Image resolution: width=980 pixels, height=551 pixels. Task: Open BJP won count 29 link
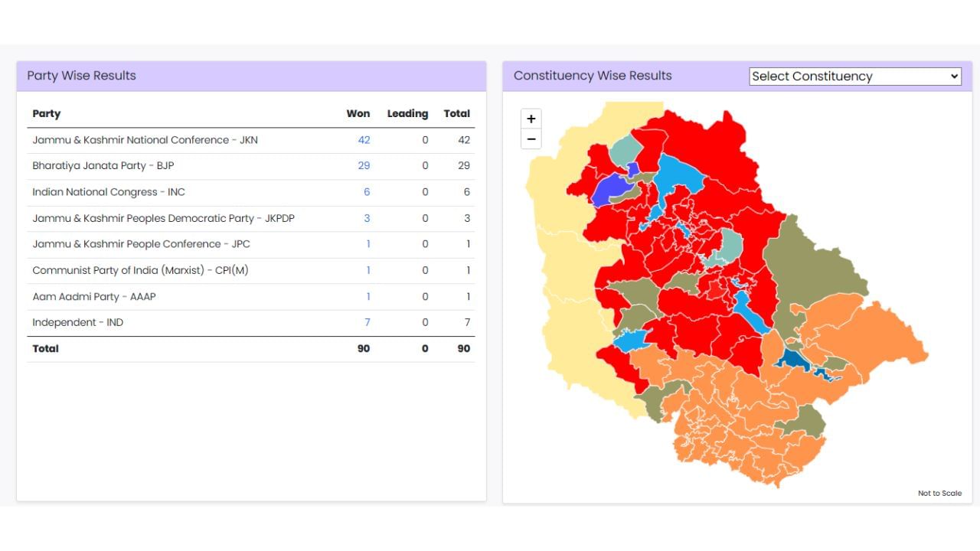point(364,166)
